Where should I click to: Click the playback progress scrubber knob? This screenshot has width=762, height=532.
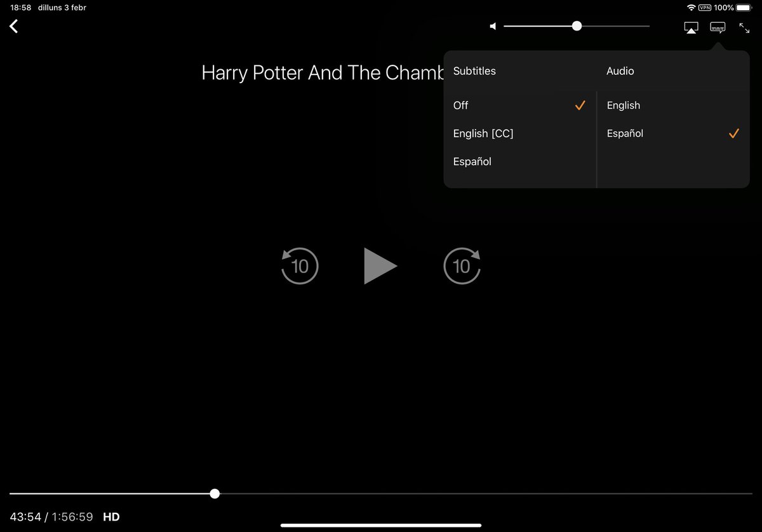(x=215, y=493)
